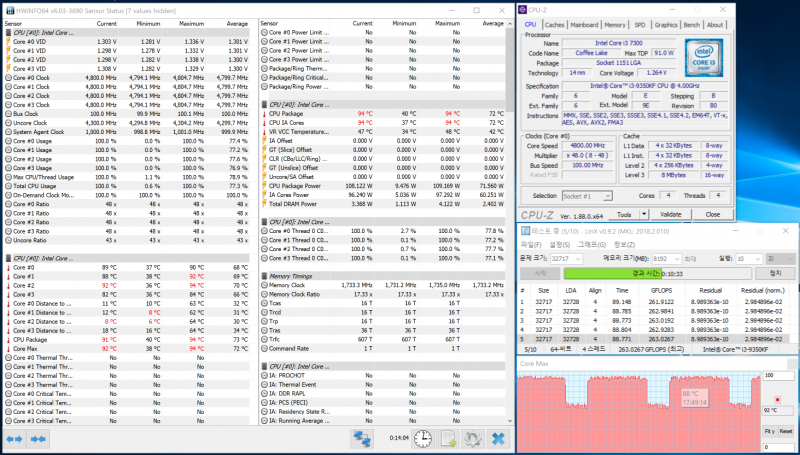Open the LinX run count 10 dropdown
Image resolution: width=800 pixels, height=455 pixels.
click(757, 259)
